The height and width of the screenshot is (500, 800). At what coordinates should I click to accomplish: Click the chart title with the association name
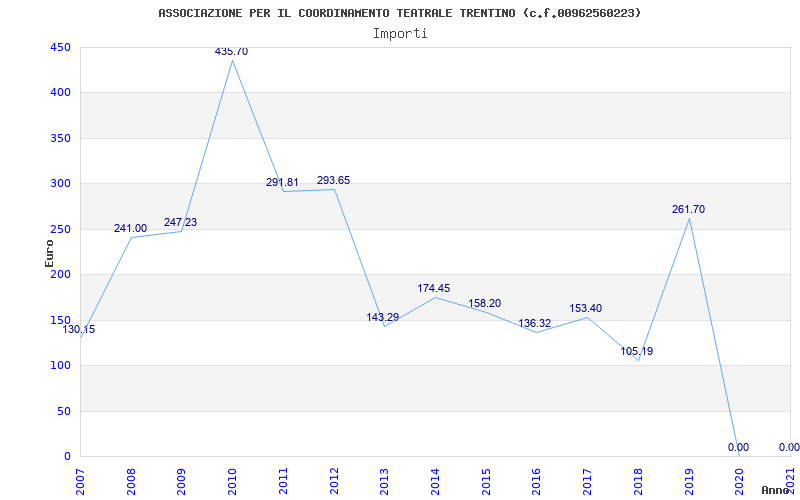point(399,13)
